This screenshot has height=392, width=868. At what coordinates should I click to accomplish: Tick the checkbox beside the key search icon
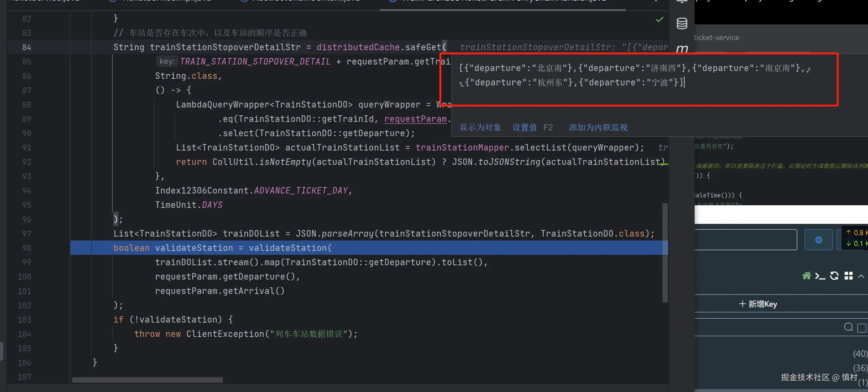click(861, 327)
